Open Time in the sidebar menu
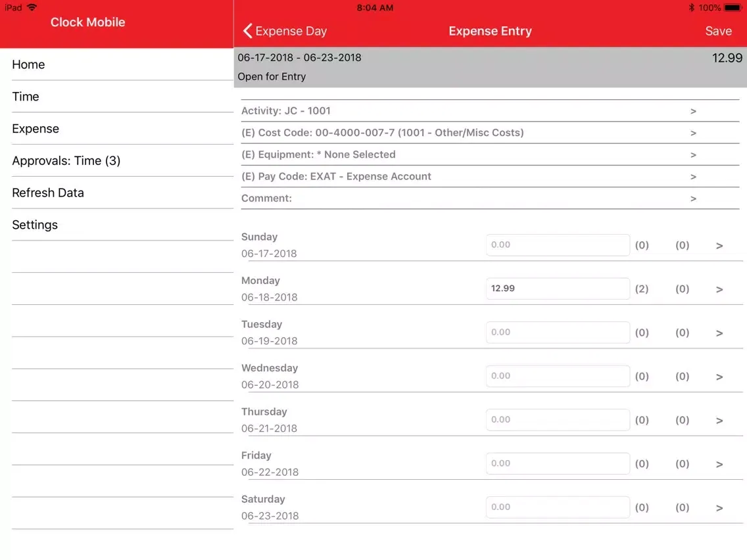Screen dimensions: 747x560 point(122,97)
